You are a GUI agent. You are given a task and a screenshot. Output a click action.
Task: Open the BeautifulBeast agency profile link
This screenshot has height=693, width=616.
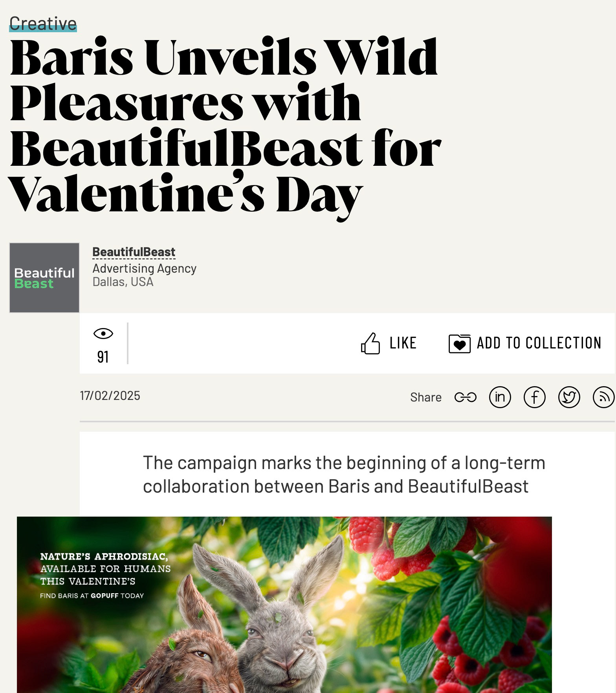[x=134, y=252]
